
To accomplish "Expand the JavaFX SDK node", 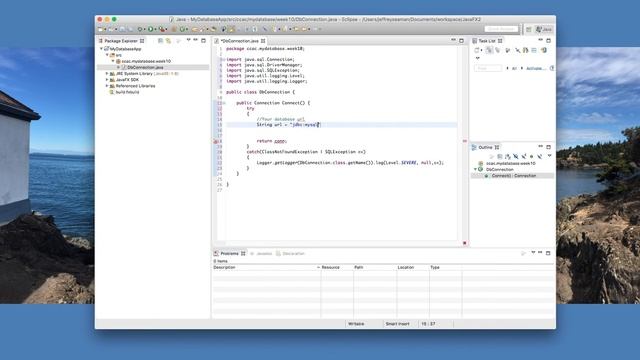I will (107, 80).
